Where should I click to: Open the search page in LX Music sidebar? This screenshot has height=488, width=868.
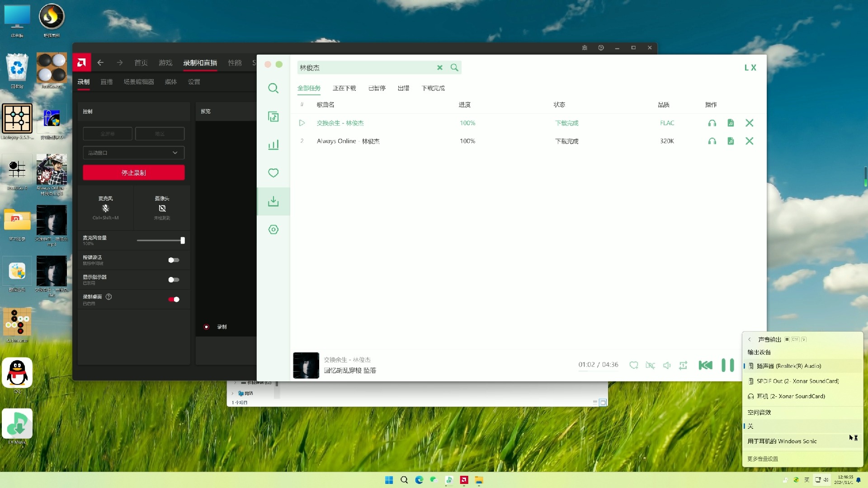pos(273,88)
